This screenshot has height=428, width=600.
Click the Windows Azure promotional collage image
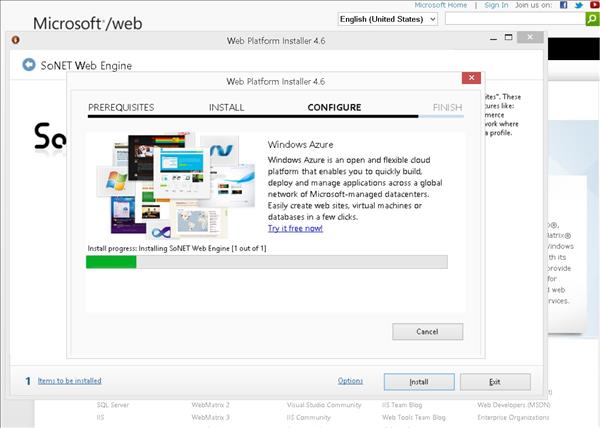coord(176,185)
